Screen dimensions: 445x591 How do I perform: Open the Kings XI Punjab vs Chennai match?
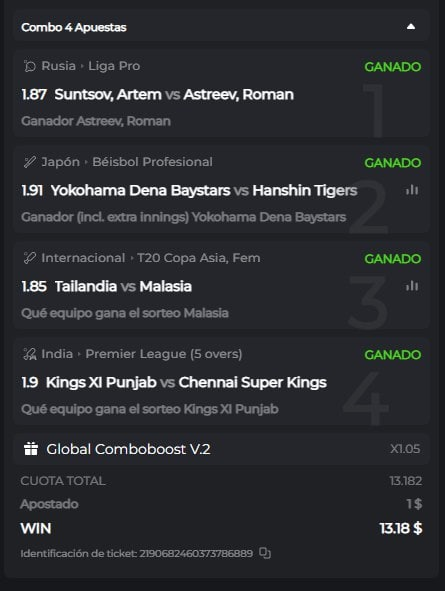[x=186, y=382]
